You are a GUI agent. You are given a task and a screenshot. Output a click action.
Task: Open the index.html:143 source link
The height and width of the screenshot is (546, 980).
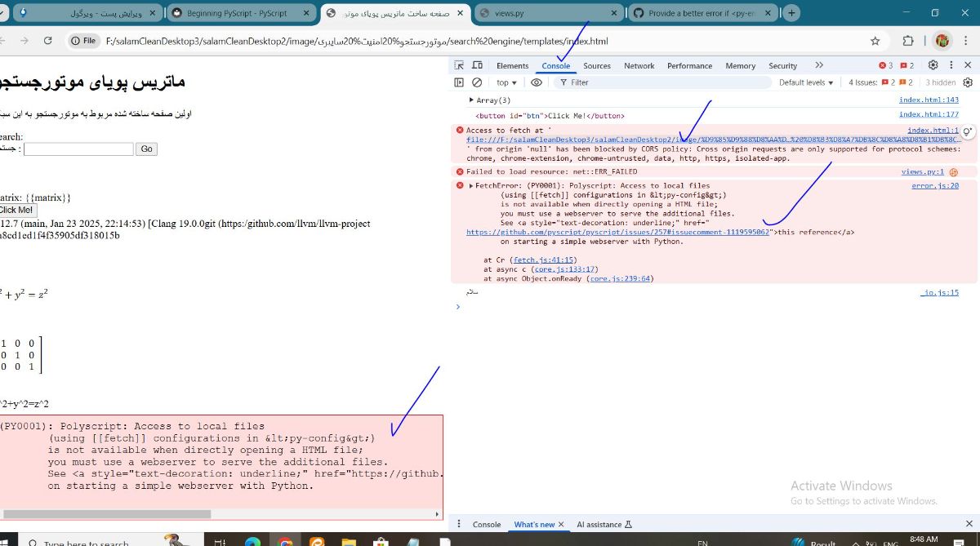pos(929,100)
